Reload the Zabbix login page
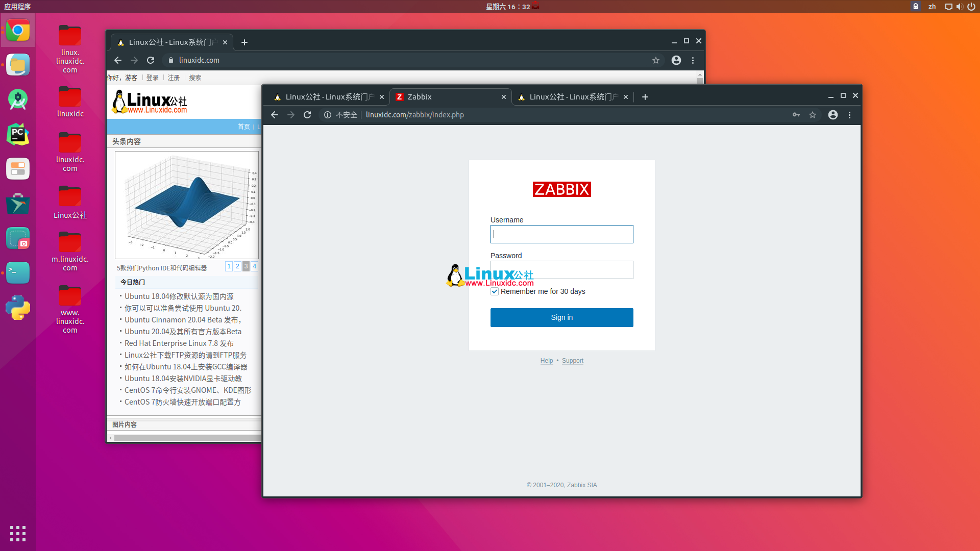 coord(307,115)
